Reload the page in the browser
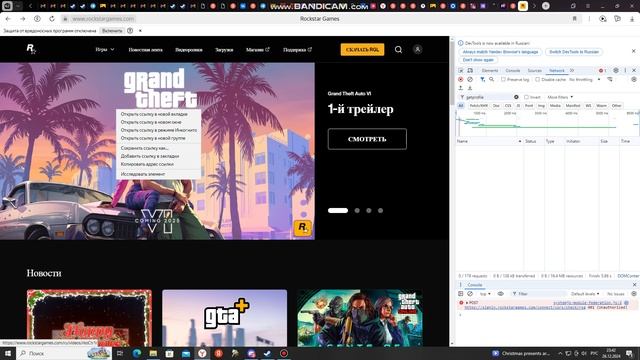 click(x=52, y=19)
